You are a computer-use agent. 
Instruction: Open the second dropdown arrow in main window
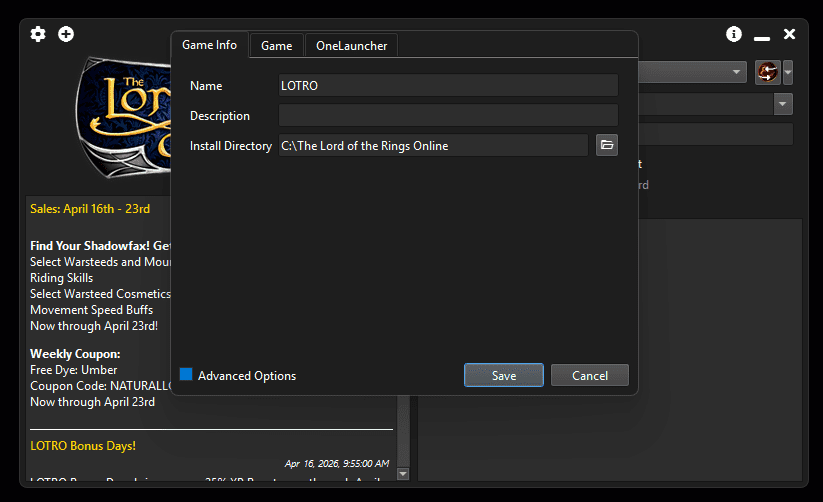click(x=783, y=104)
